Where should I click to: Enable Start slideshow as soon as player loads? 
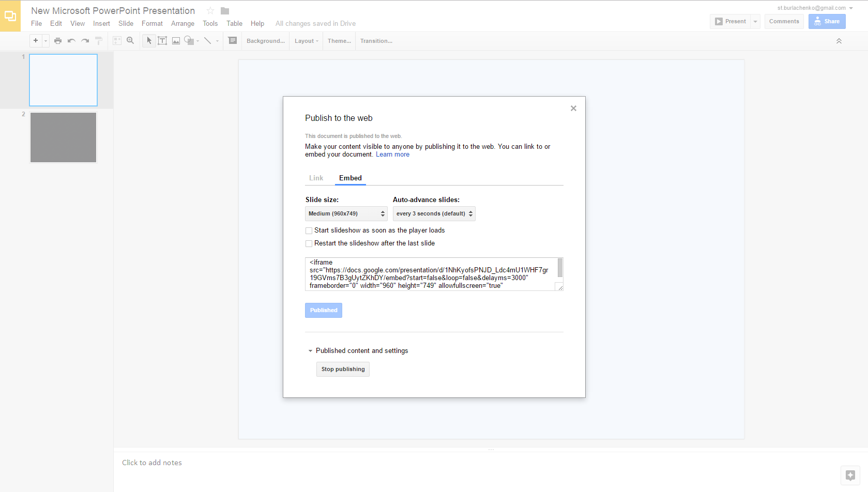309,230
